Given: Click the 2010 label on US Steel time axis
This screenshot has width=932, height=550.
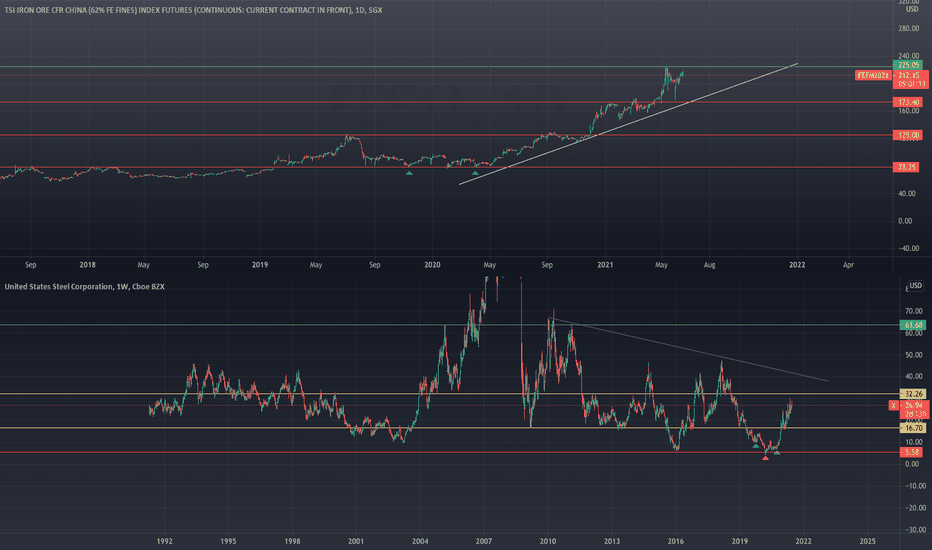Looking at the screenshot, I should (x=548, y=542).
